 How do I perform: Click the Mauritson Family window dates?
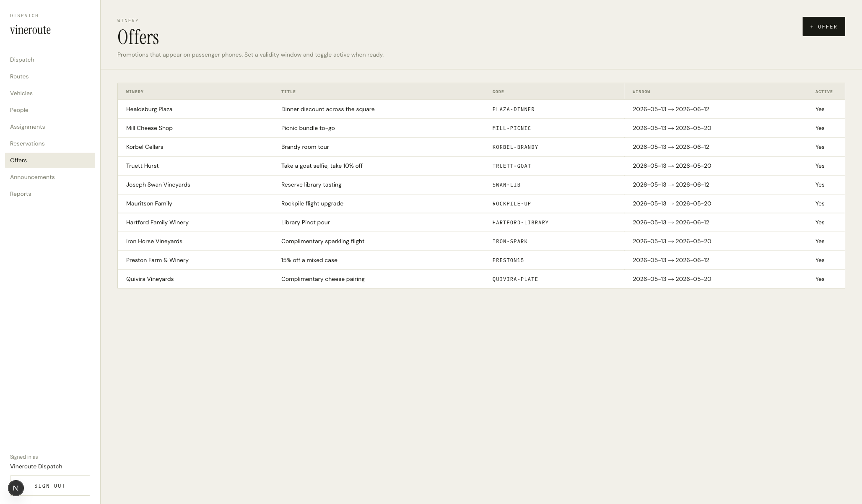click(672, 203)
